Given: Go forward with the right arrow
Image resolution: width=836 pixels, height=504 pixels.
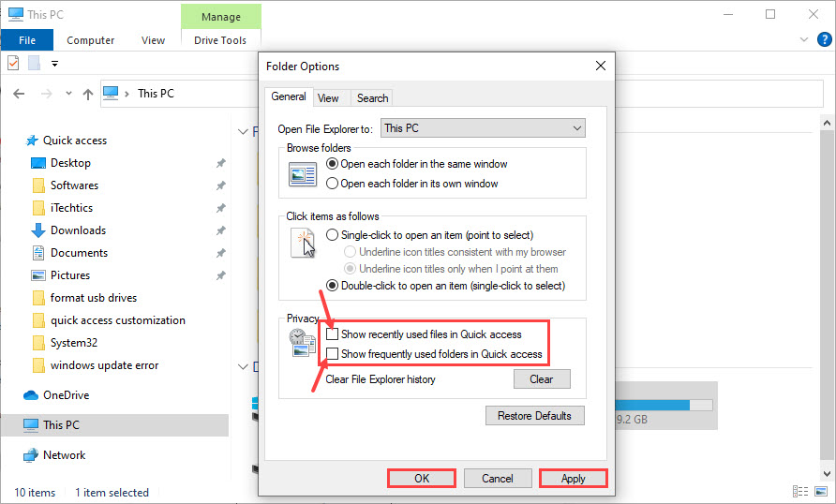Looking at the screenshot, I should (x=47, y=94).
